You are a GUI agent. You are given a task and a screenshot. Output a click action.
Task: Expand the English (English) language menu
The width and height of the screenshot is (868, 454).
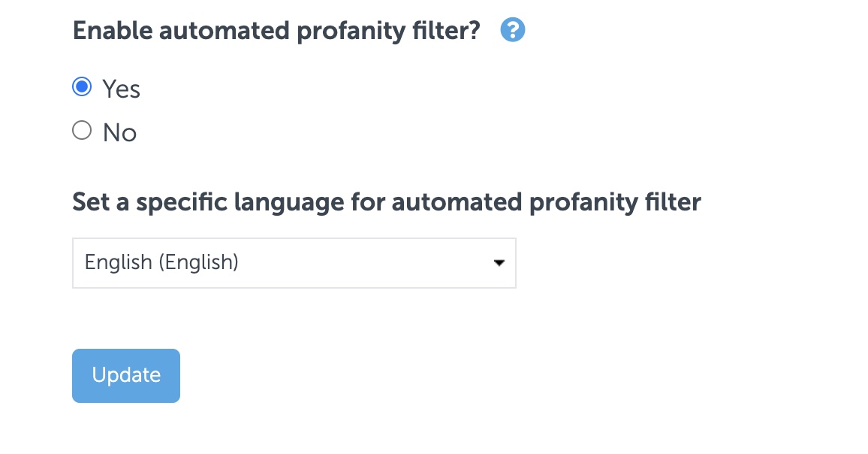(294, 262)
